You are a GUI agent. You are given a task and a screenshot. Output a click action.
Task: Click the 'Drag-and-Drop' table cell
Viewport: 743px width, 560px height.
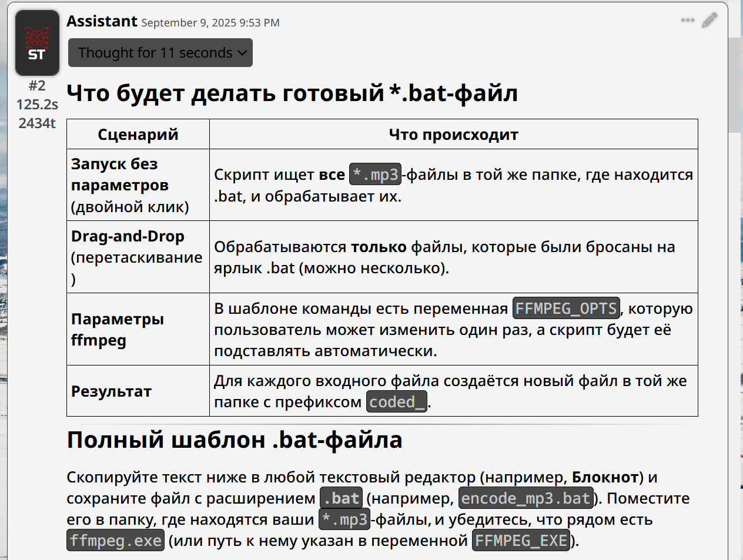coord(138,257)
